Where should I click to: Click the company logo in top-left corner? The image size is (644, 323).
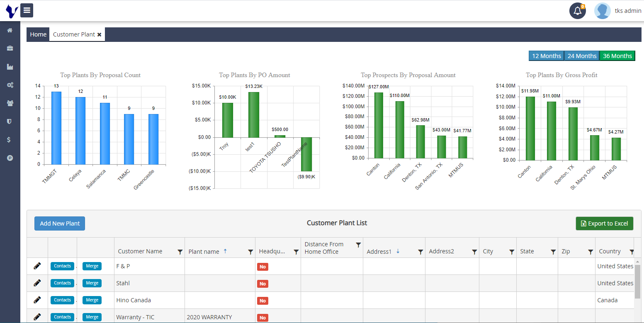click(11, 10)
